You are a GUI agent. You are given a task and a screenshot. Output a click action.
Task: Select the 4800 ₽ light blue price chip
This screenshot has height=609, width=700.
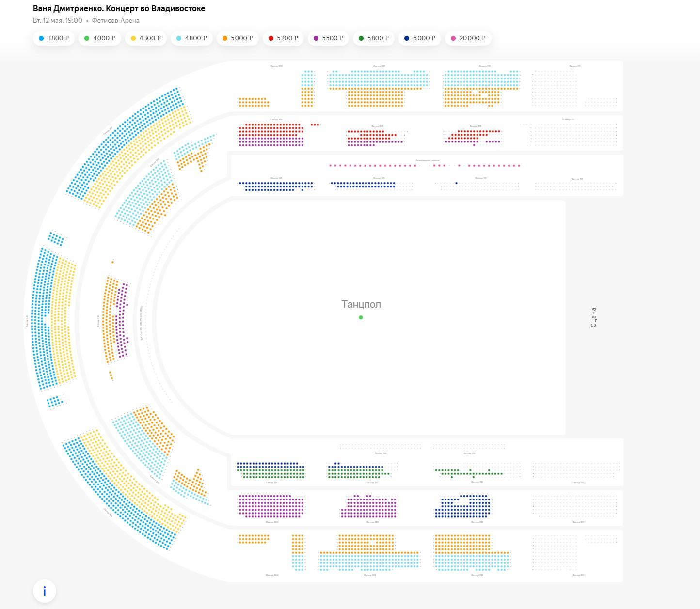(x=191, y=38)
